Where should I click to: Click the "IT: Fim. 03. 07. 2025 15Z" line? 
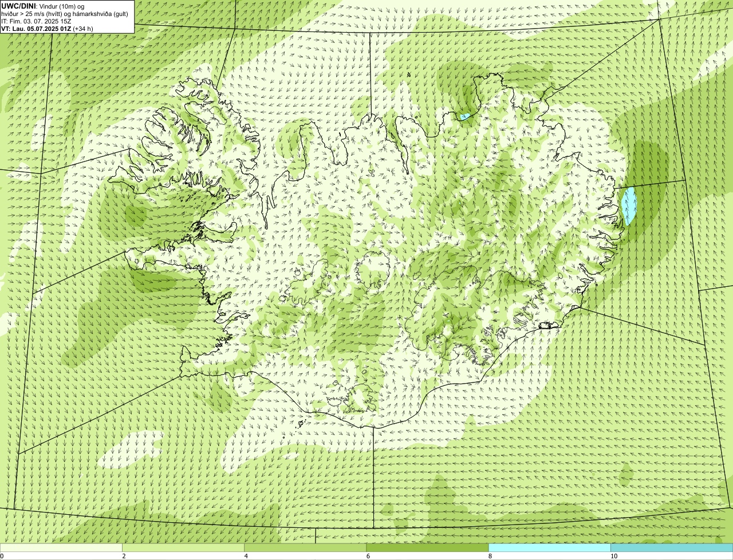tap(36, 21)
